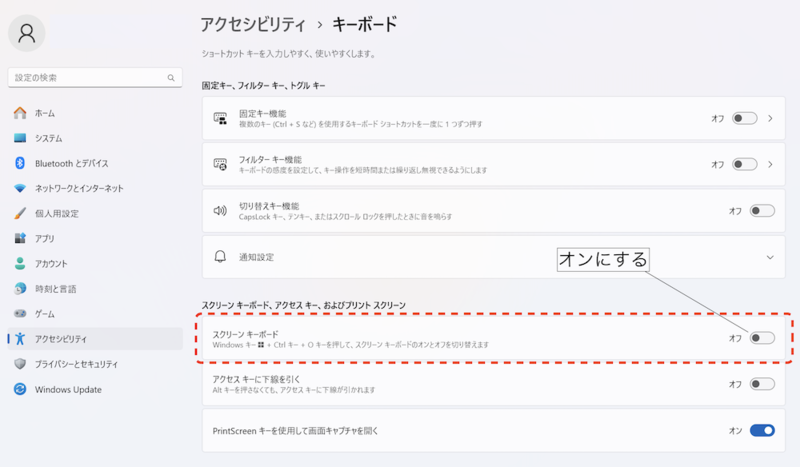
Task: Focus the 設定の検索 search box
Action: (x=95, y=78)
